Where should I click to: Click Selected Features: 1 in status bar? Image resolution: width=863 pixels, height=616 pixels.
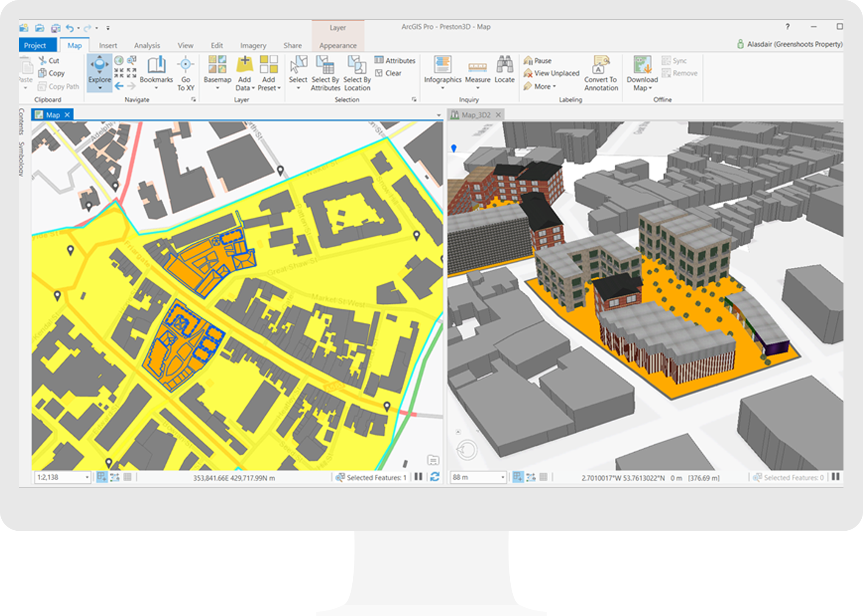371,477
